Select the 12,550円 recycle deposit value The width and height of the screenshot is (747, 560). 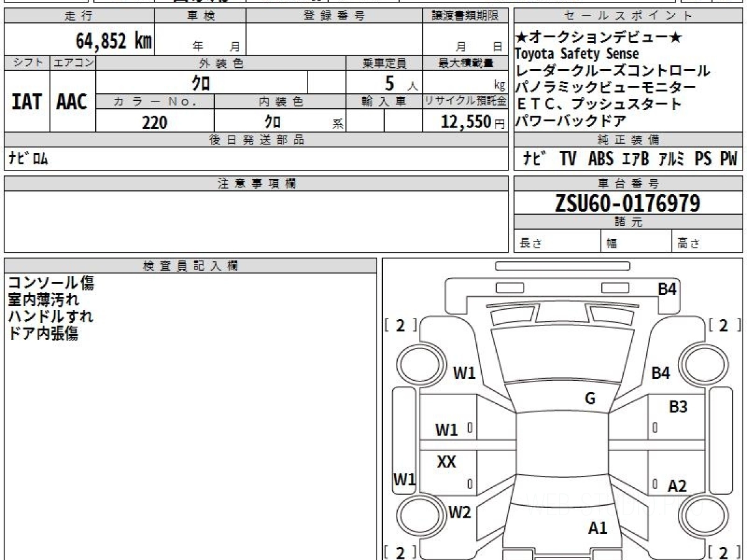(474, 122)
